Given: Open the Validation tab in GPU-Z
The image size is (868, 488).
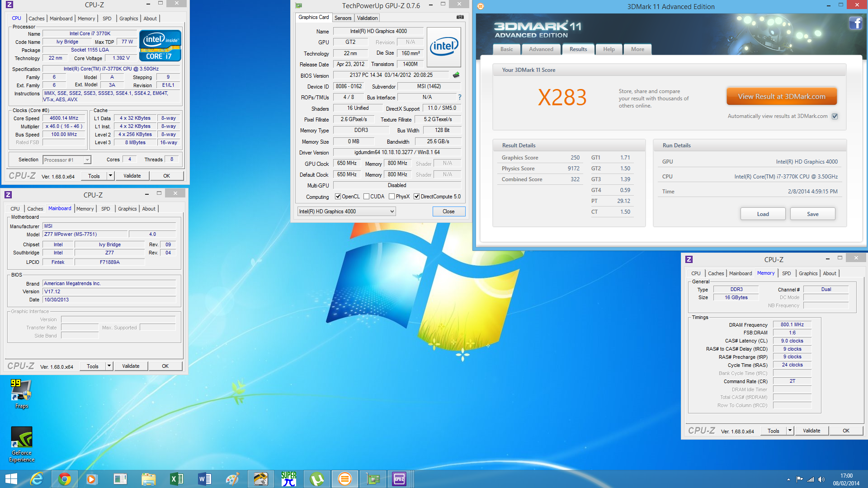Looking at the screenshot, I should pyautogui.click(x=367, y=18).
